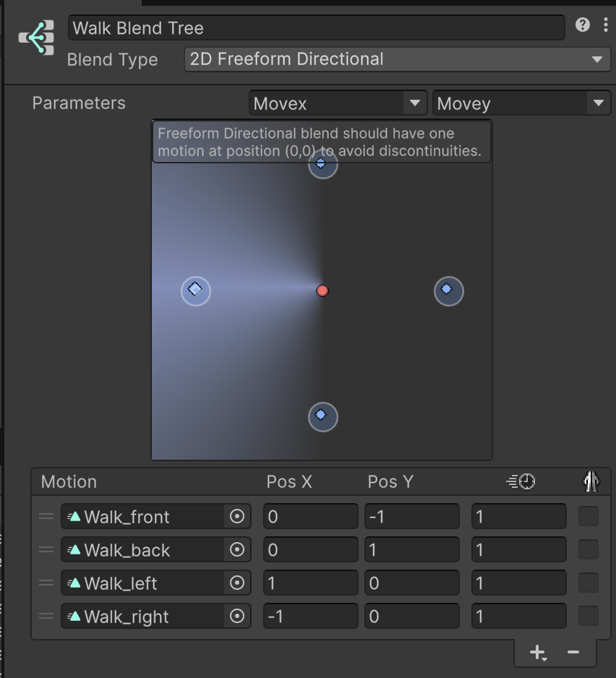The image size is (616, 678).
Task: Open the Movex parameter dropdown
Action: click(338, 103)
